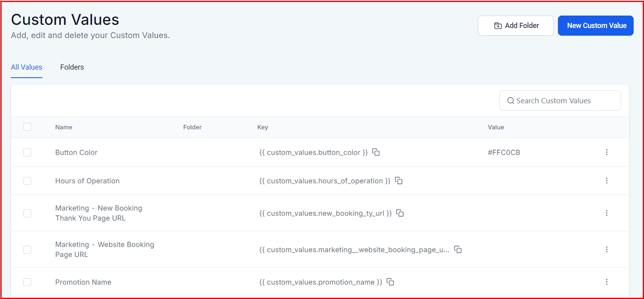Click the New Custom Value button
The width and height of the screenshot is (644, 299).
click(x=596, y=26)
